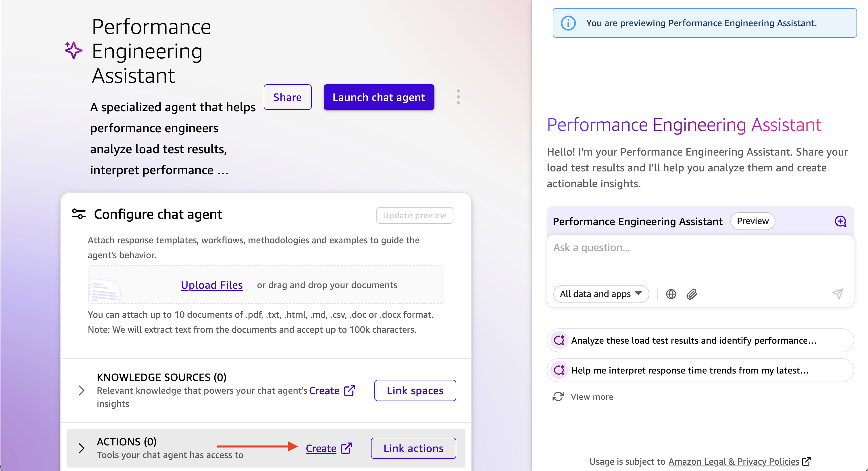This screenshot has height=471, width=868.
Task: Expand the Actions section
Action: tap(81, 448)
